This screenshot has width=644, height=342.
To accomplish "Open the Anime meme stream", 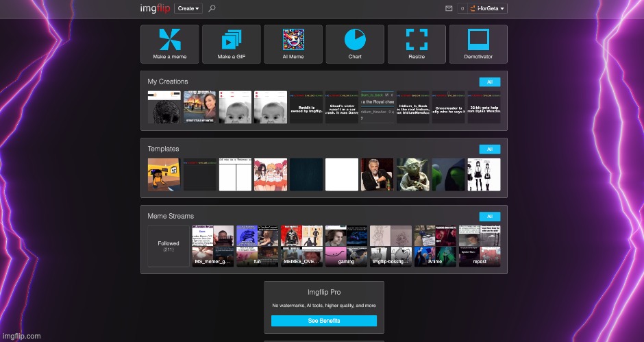I will (435, 246).
